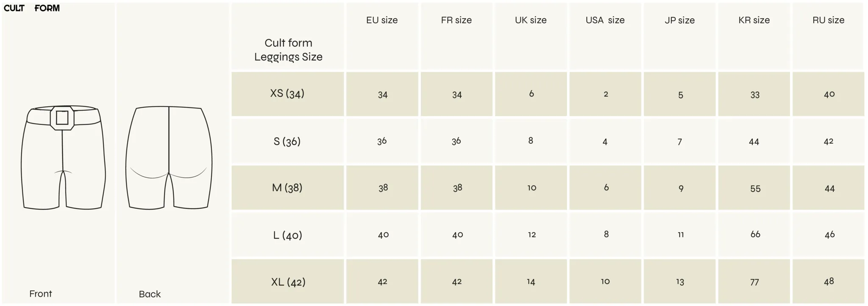Screen dimensions: 868x306
Task: Choose the M (38) size row label
Action: click(x=287, y=188)
